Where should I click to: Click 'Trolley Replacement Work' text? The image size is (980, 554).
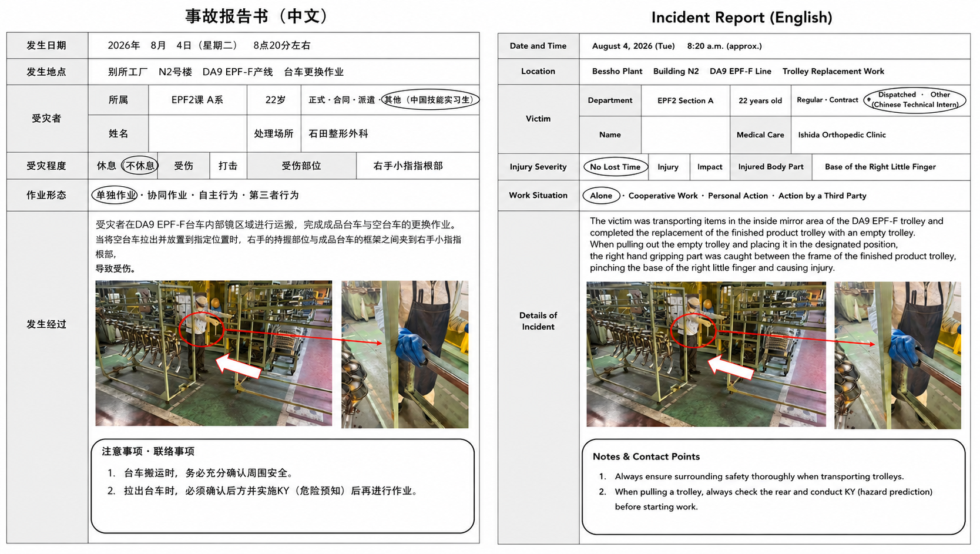coord(833,71)
